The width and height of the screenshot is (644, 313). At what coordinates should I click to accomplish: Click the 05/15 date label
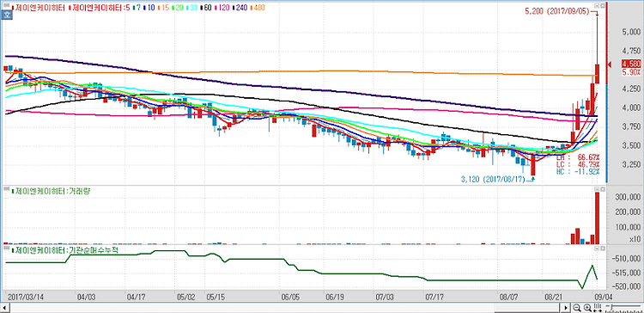tap(216, 297)
